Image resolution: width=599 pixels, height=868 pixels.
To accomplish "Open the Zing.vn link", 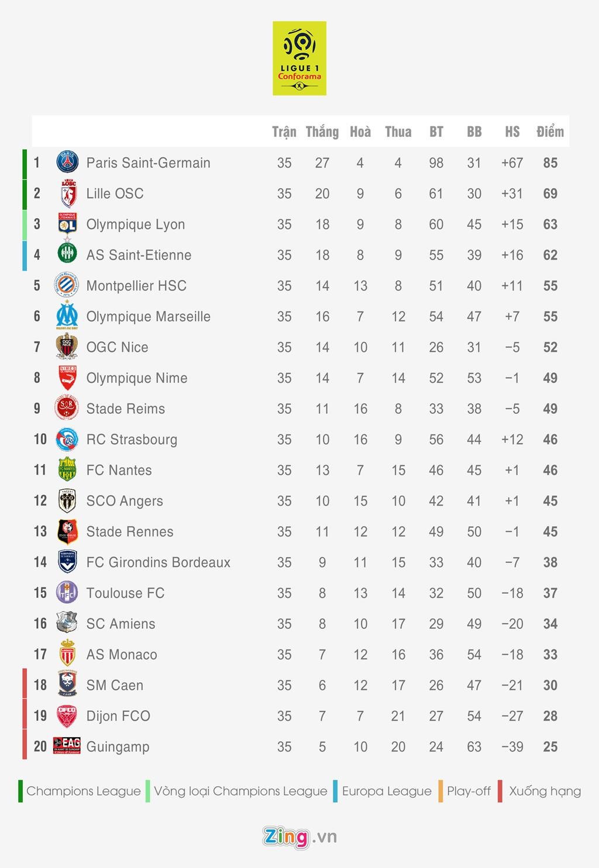I will [x=299, y=836].
